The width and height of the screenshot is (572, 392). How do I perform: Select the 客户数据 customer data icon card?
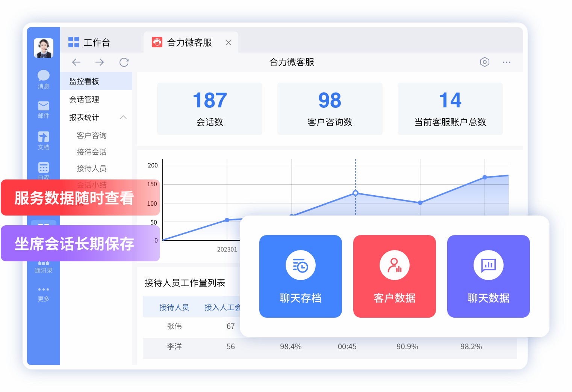click(x=394, y=265)
